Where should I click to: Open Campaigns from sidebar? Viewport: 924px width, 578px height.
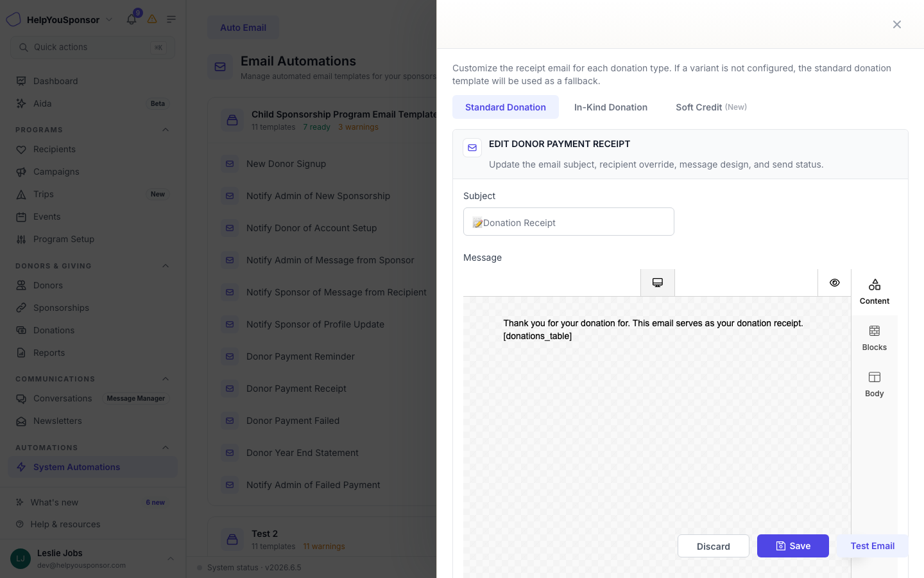tap(92, 171)
